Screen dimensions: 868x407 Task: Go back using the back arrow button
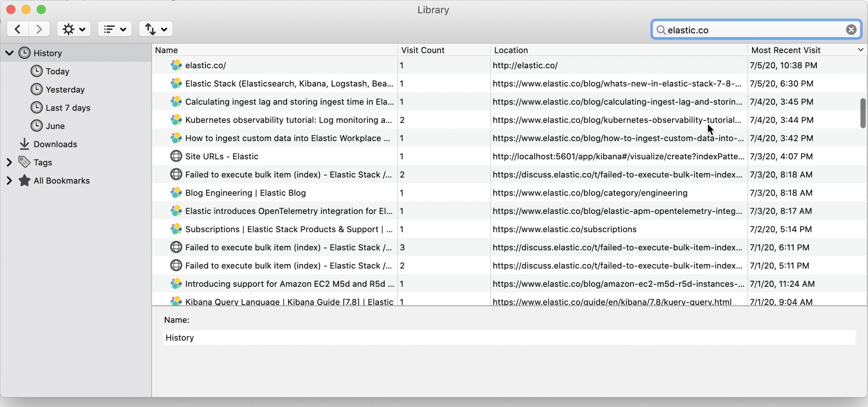pyautogui.click(x=18, y=29)
